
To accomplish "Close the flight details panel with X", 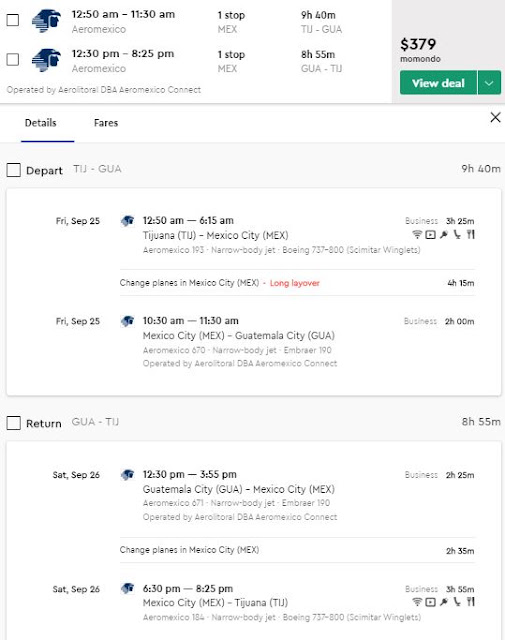I will click(495, 118).
